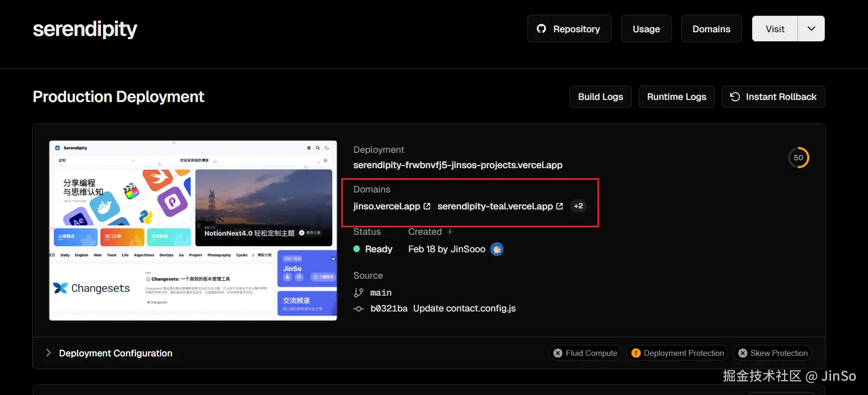Click external-link icon beside serendipity-teal.vercel.app

(x=559, y=206)
